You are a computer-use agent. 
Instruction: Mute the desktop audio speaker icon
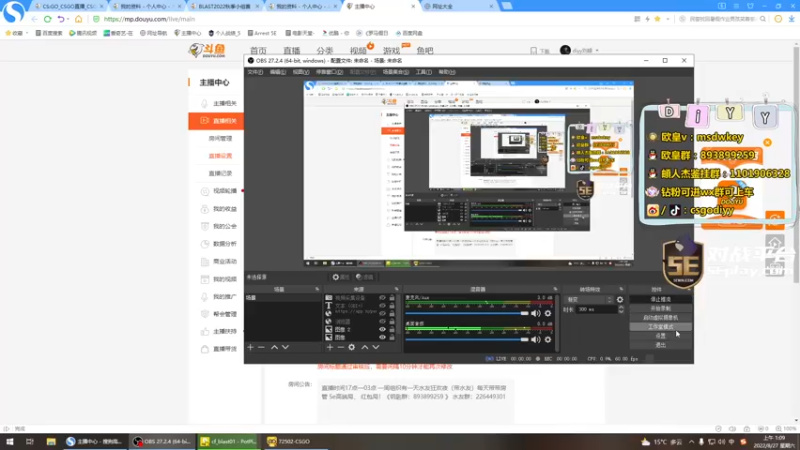click(535, 339)
